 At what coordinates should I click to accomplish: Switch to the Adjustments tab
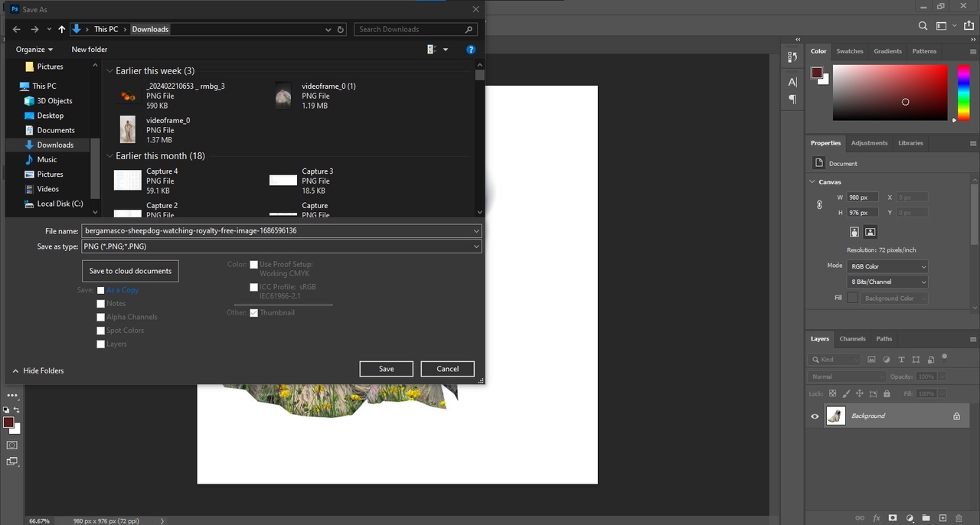click(870, 143)
